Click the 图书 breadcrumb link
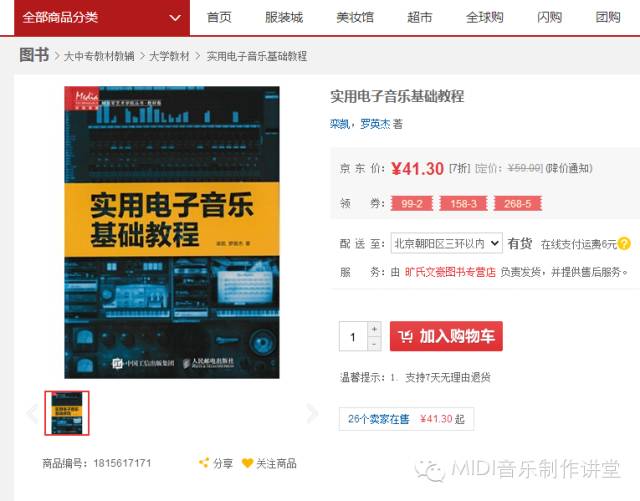Screen dimensions: 640x501 34,55
